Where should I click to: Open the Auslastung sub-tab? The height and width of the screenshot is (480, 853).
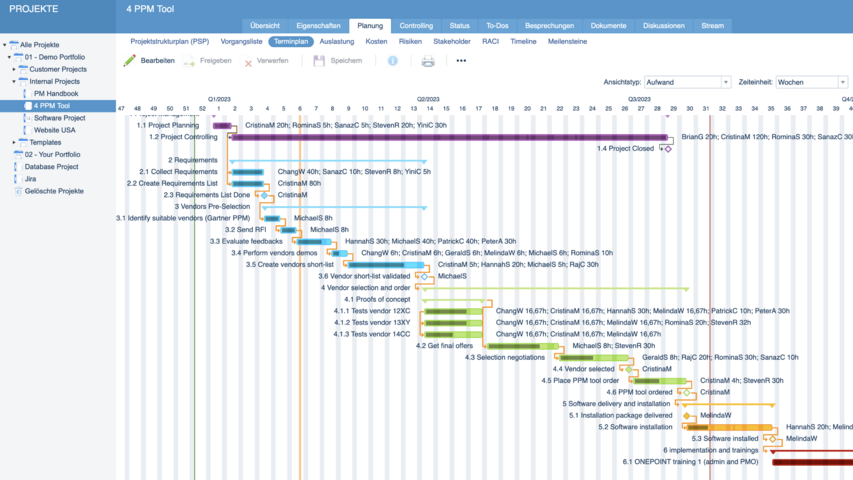(337, 42)
